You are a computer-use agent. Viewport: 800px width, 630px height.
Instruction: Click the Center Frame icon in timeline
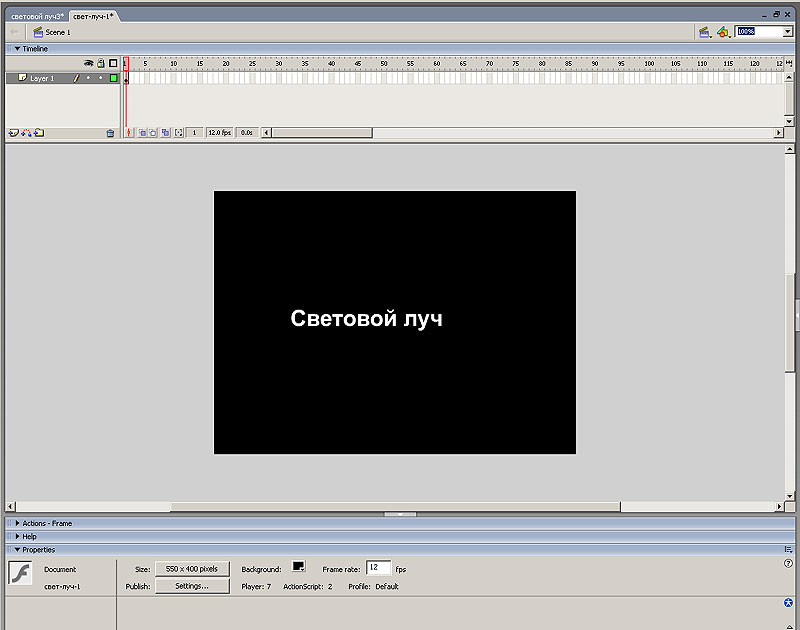pyautogui.click(x=129, y=132)
